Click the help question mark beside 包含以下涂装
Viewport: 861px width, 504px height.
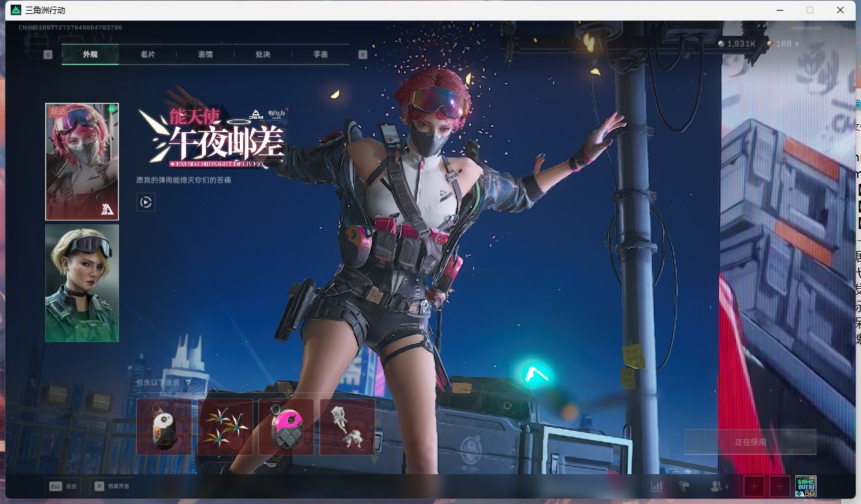(189, 382)
